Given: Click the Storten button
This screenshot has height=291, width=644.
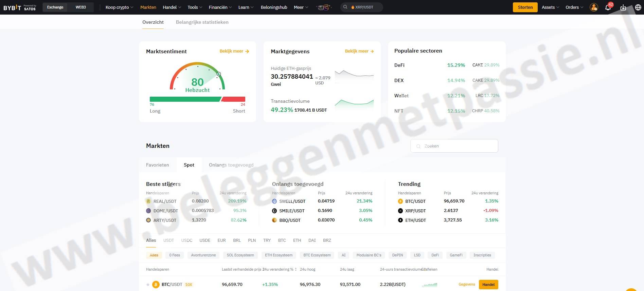Looking at the screenshot, I should pos(525,7).
